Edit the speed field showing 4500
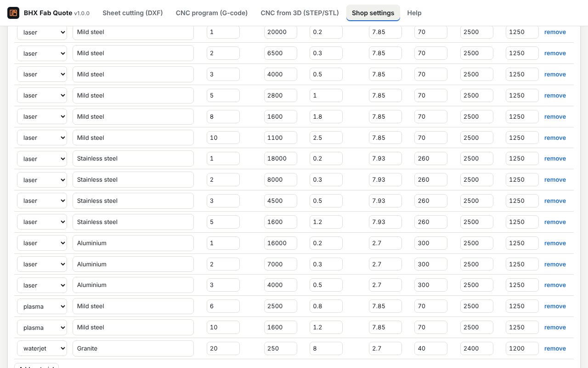 pos(281,201)
